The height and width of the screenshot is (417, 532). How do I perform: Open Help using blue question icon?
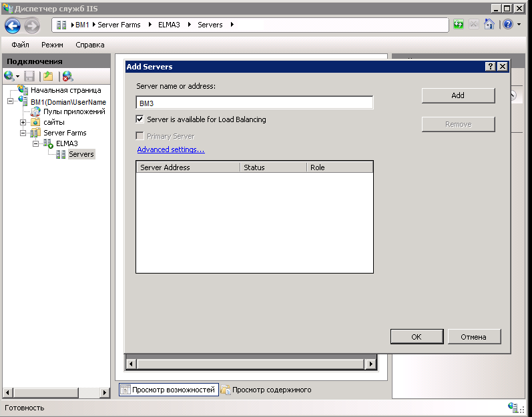507,25
